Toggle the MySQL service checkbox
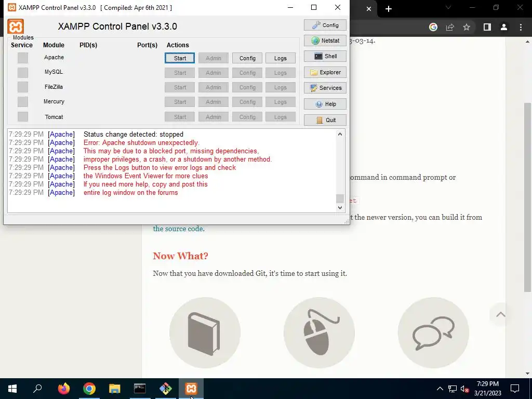The height and width of the screenshot is (399, 532). click(x=23, y=73)
